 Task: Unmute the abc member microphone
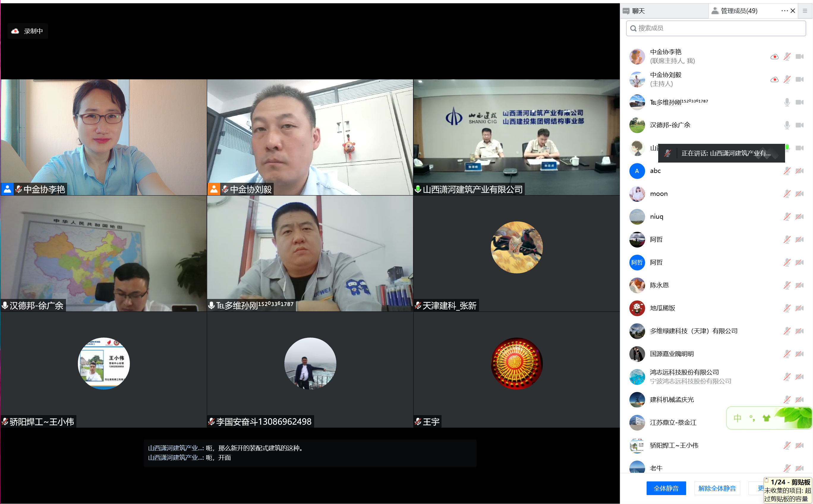coord(787,171)
